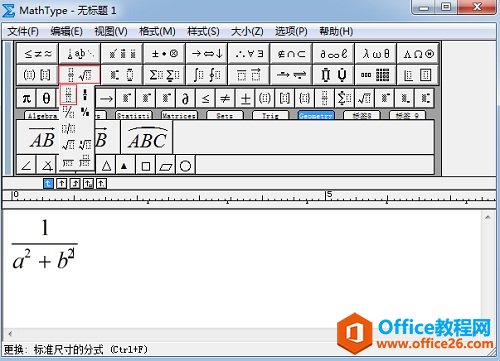The image size is (500, 361).
Task: Insert the not-equal symbol from small bar
Action: 225,99
